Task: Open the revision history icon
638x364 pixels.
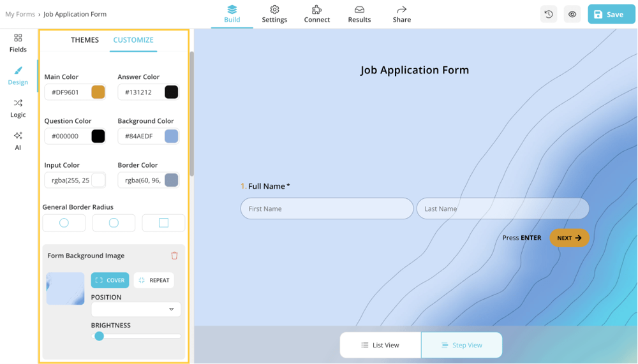Action: tap(549, 14)
